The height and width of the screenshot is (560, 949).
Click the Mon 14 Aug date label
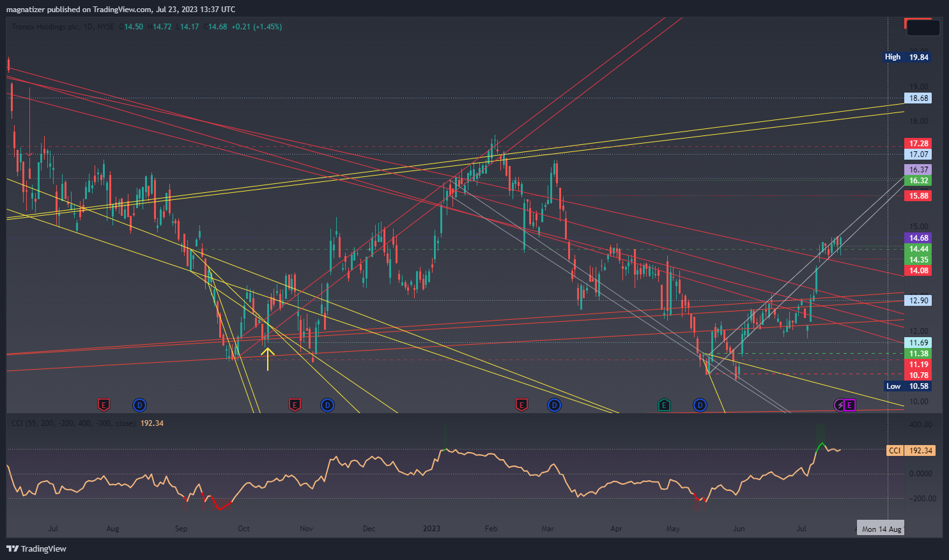[x=881, y=529]
